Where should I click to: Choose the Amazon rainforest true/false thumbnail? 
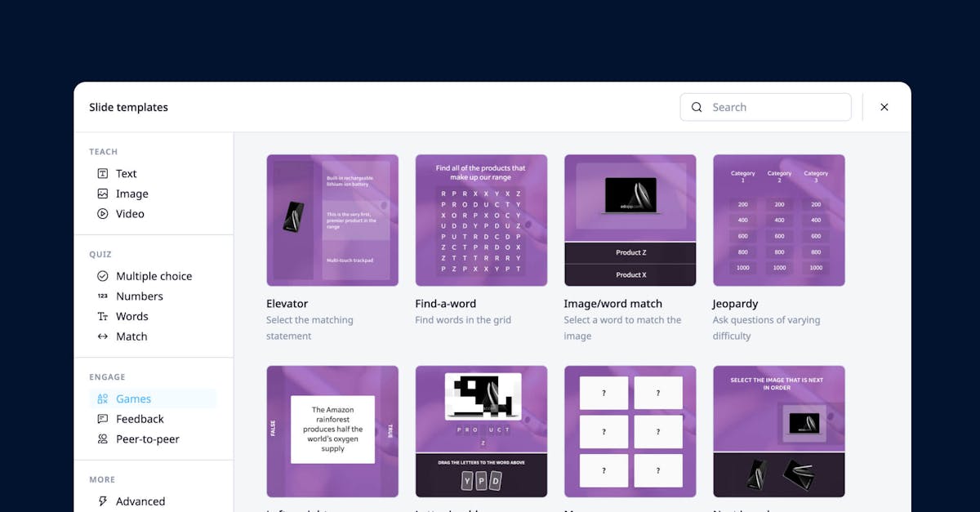coord(332,431)
